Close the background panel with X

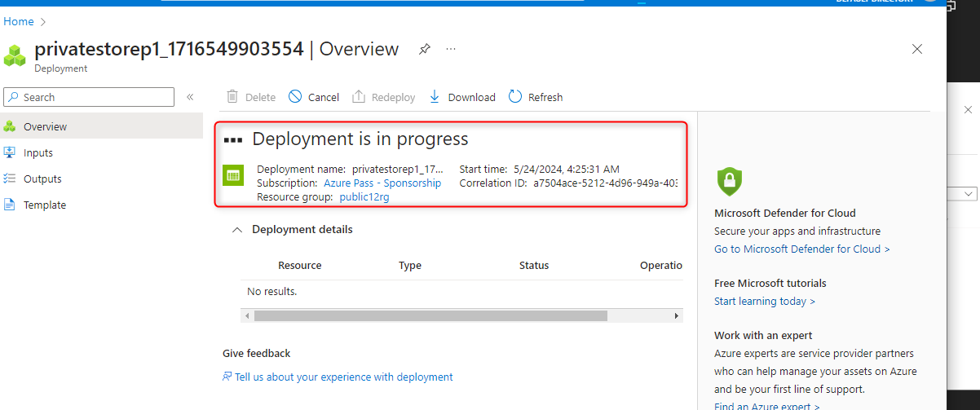968,109
